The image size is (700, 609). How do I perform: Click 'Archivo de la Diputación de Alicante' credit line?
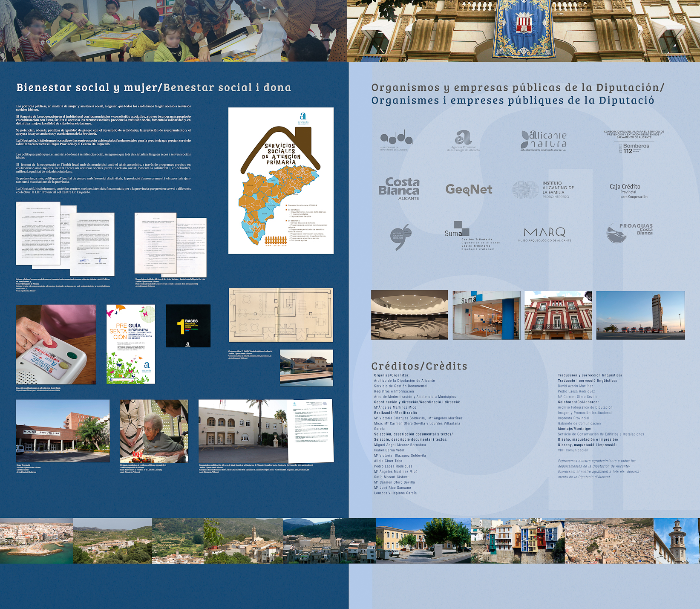click(x=404, y=381)
